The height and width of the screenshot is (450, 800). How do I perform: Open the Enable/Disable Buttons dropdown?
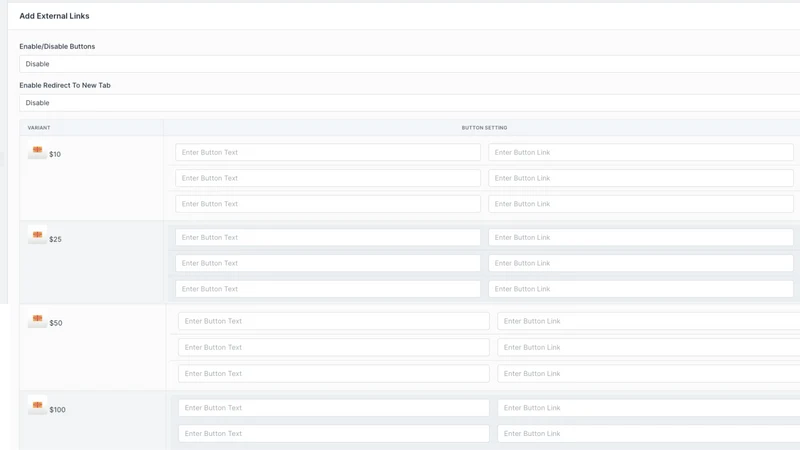(x=410, y=64)
